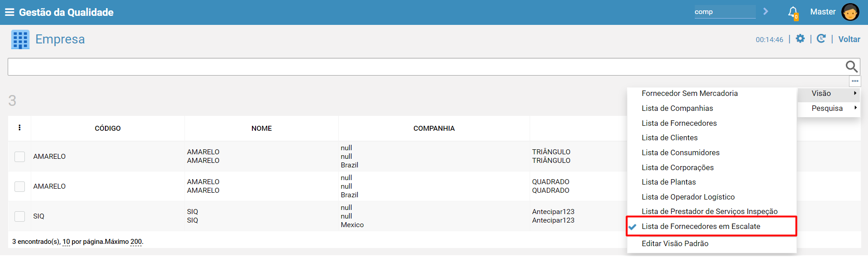Click the Empresa grid icon
Image resolution: width=868 pixels, height=257 pixels.
click(x=20, y=39)
